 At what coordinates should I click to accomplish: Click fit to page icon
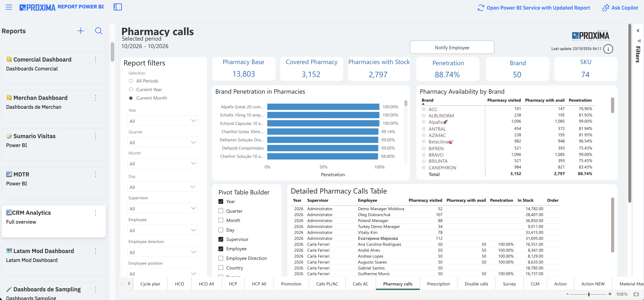(636, 294)
